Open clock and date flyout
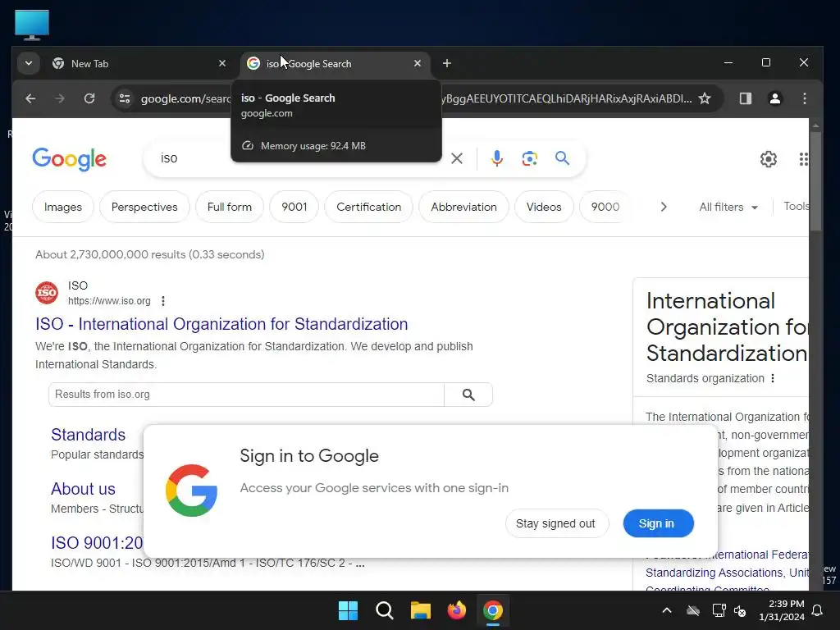 pyautogui.click(x=782, y=610)
